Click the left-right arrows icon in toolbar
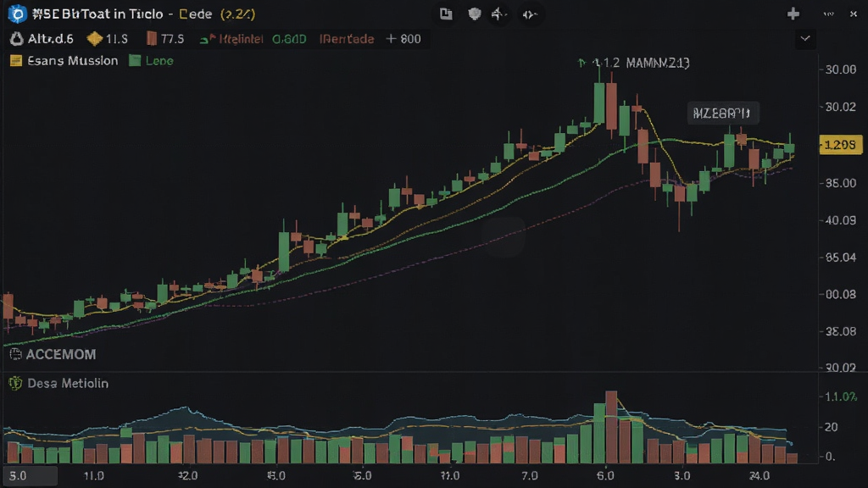Viewport: 868px width, 488px height. [529, 14]
